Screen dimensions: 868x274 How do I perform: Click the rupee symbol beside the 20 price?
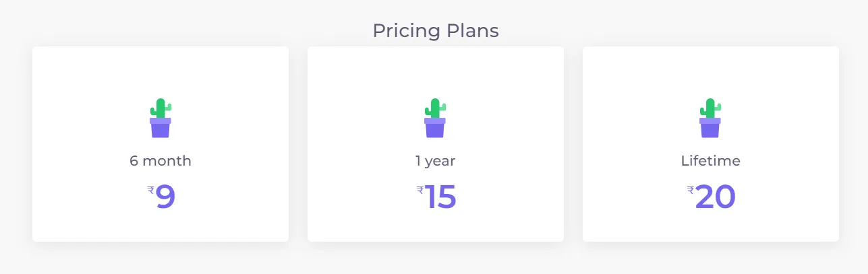point(691,191)
